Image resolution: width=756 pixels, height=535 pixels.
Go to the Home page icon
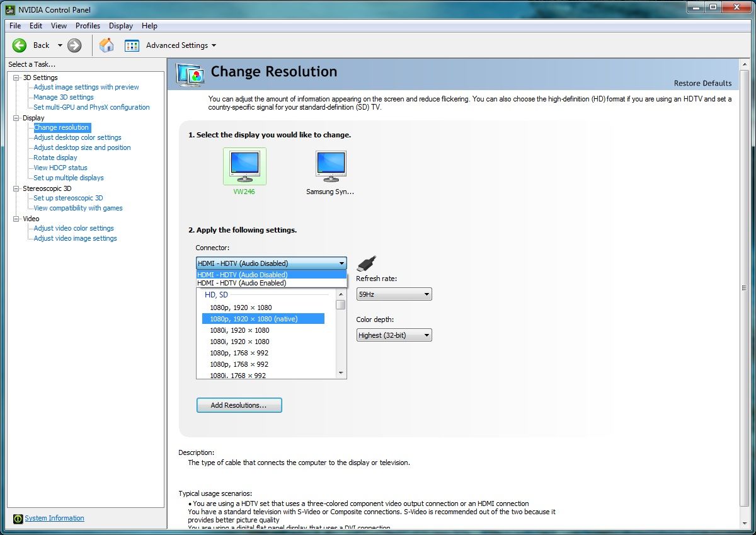pyautogui.click(x=107, y=45)
